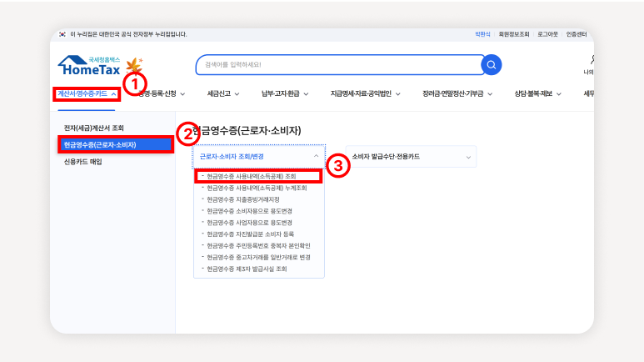Open 현금영수증 주민등록번호 중복자 본인확인
This screenshot has width=644, height=362.
(x=258, y=245)
